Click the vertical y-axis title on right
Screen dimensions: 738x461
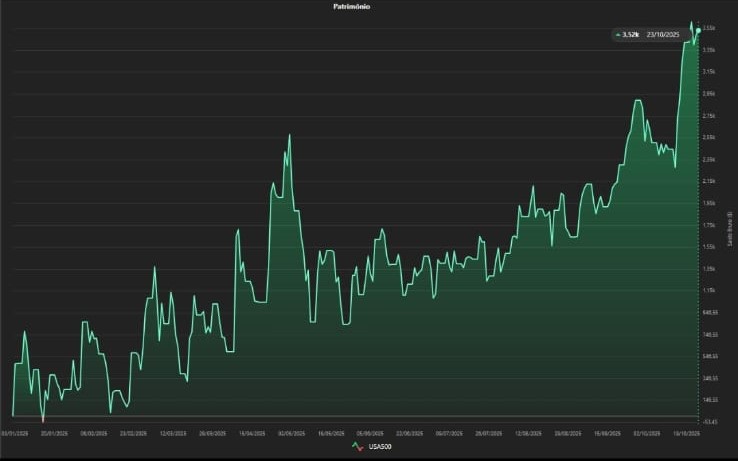[731, 228]
